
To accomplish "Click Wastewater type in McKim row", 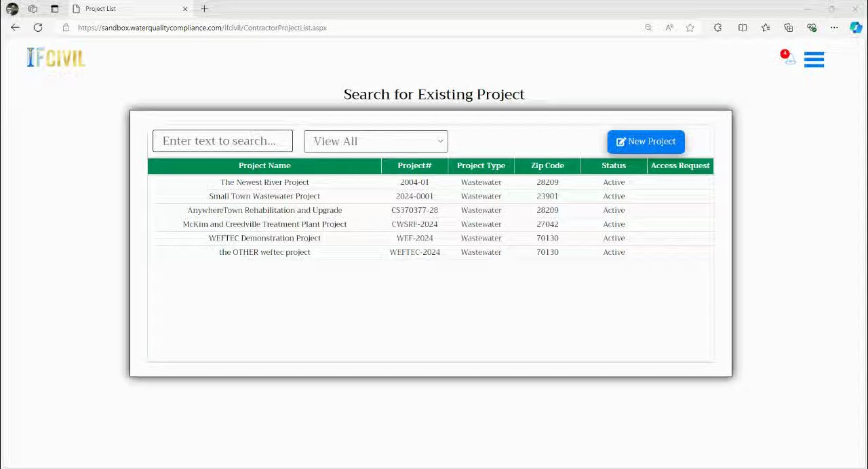I will 481,224.
